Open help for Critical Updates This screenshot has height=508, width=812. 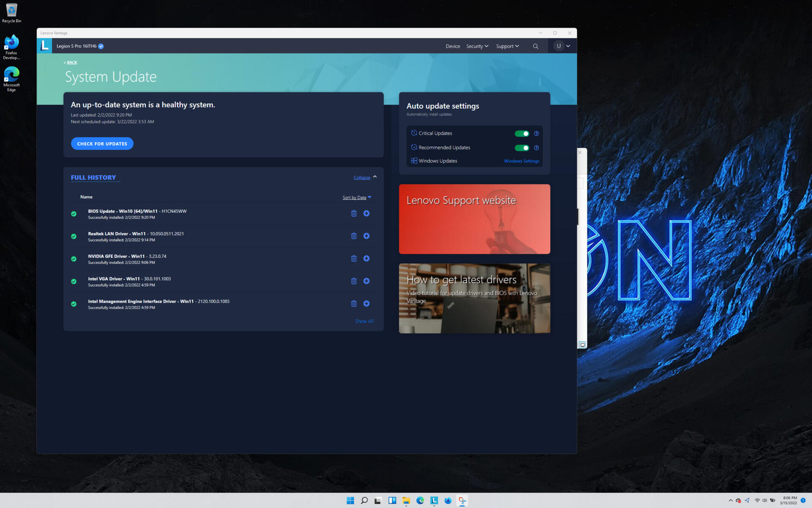pyautogui.click(x=536, y=133)
